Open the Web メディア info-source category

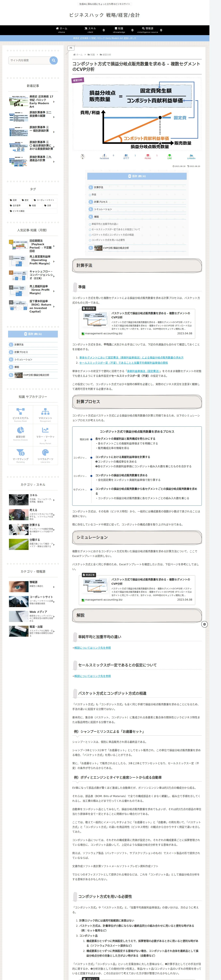pyautogui.click(x=33, y=616)
